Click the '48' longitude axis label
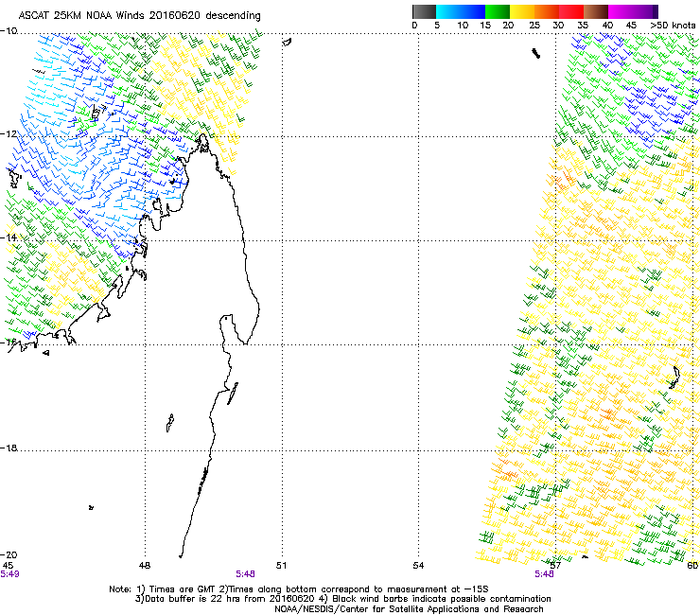Image resolution: width=700 pixels, height=615 pixels. [145, 566]
